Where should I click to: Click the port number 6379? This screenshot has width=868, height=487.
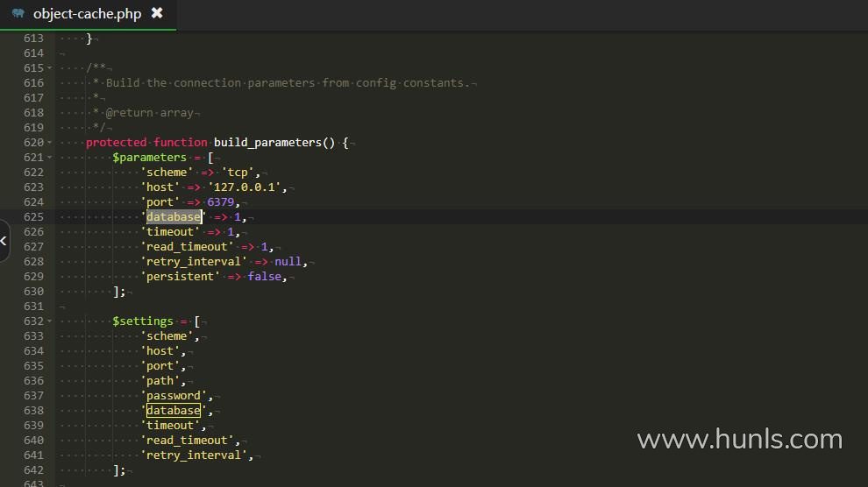(x=220, y=201)
